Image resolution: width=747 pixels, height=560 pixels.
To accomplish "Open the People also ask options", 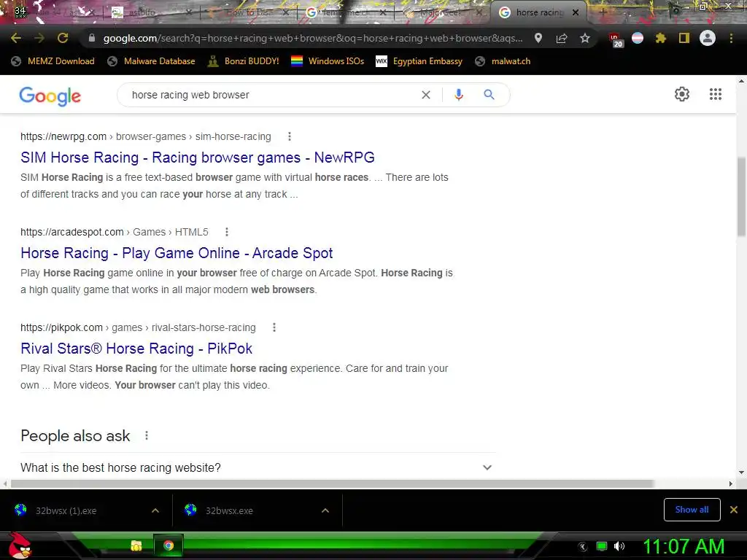I will point(147,436).
